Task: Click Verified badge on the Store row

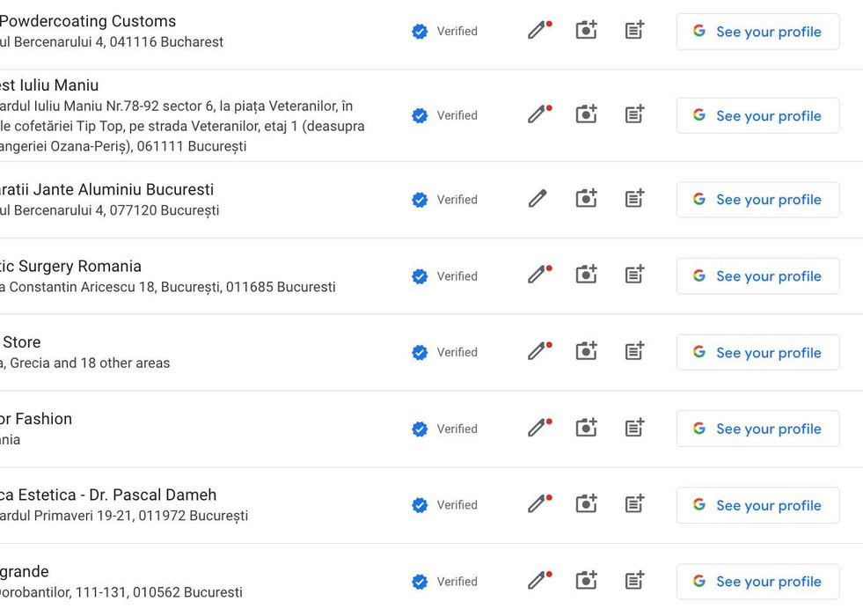Action: coord(445,352)
